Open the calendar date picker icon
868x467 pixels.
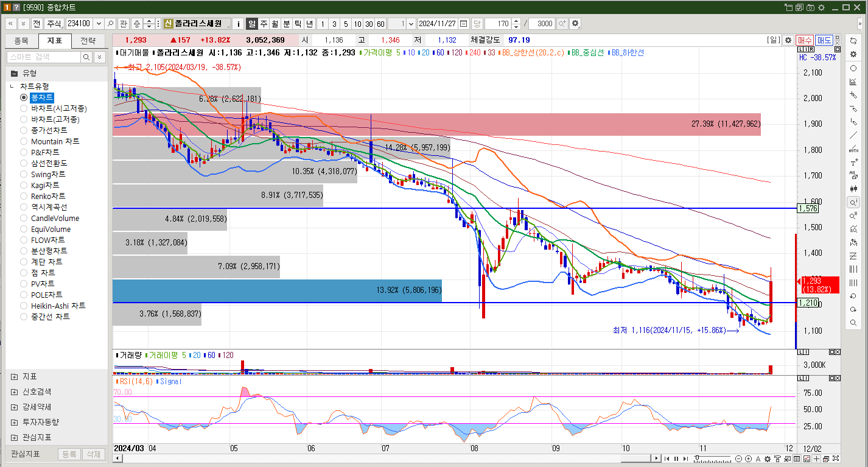point(464,24)
